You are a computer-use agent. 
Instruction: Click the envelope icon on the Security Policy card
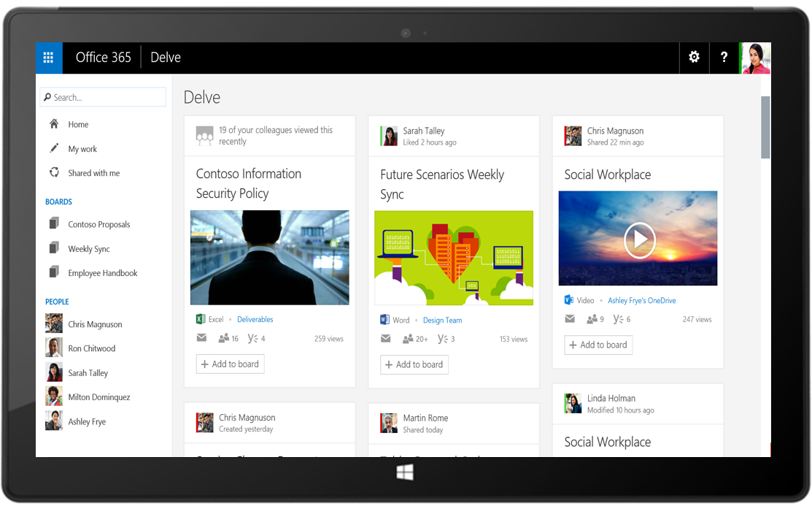coord(201,337)
